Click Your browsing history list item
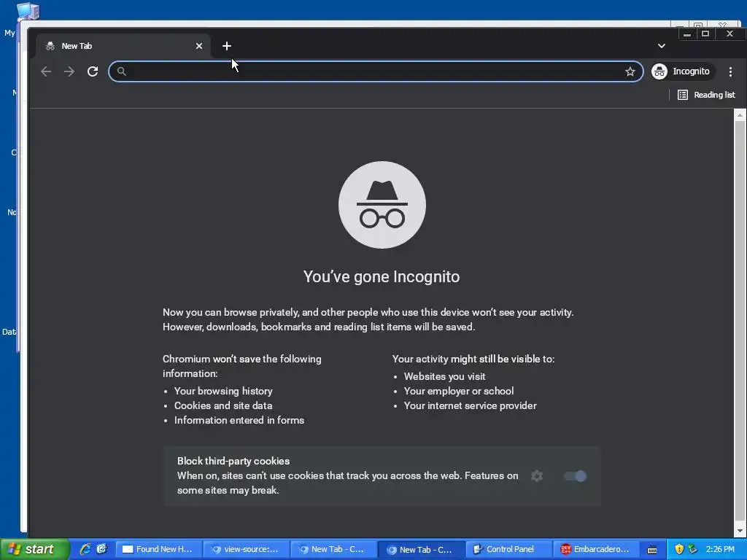 pos(223,391)
